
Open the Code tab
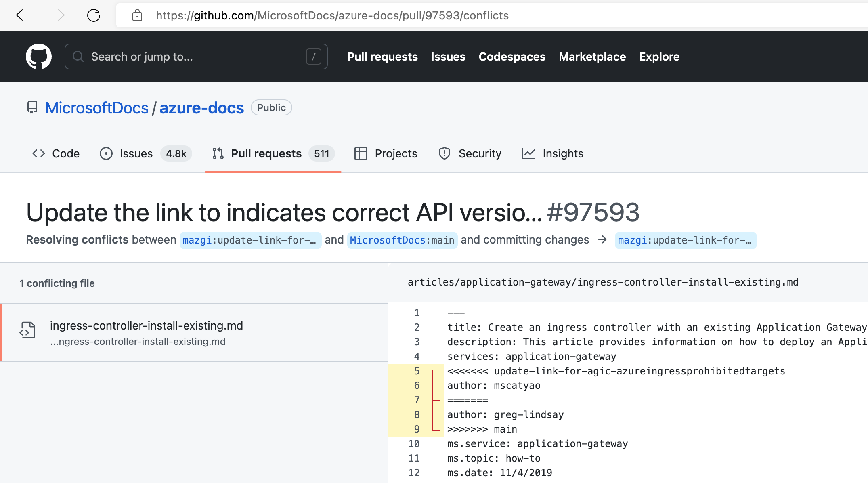(56, 153)
